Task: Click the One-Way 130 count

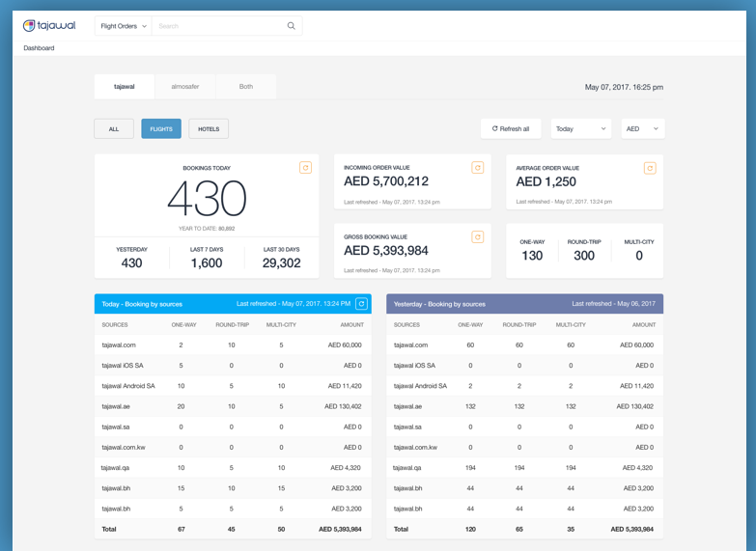Action: tap(532, 256)
